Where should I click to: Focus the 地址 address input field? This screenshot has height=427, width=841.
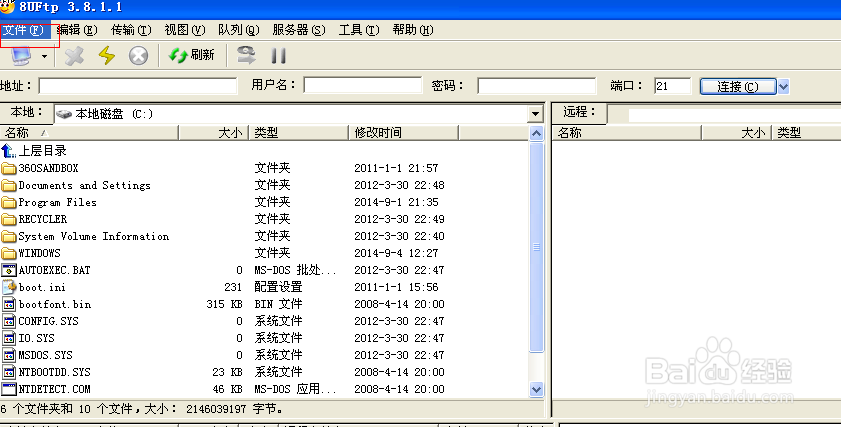(138, 86)
